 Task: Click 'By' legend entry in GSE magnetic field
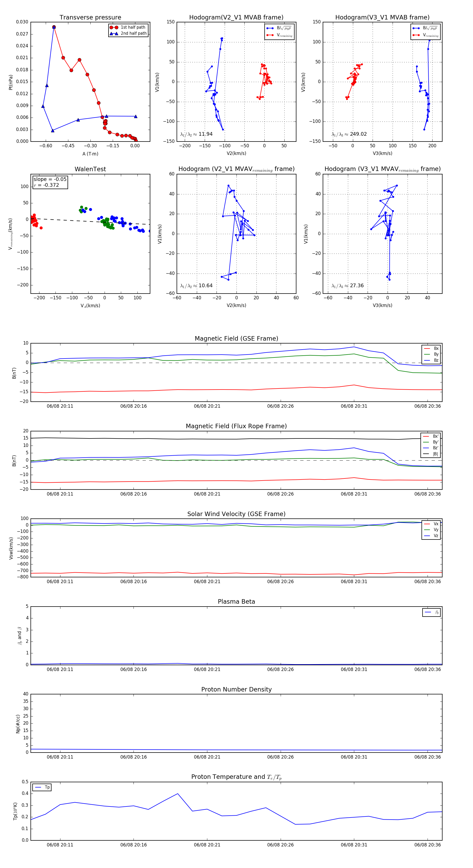click(431, 354)
